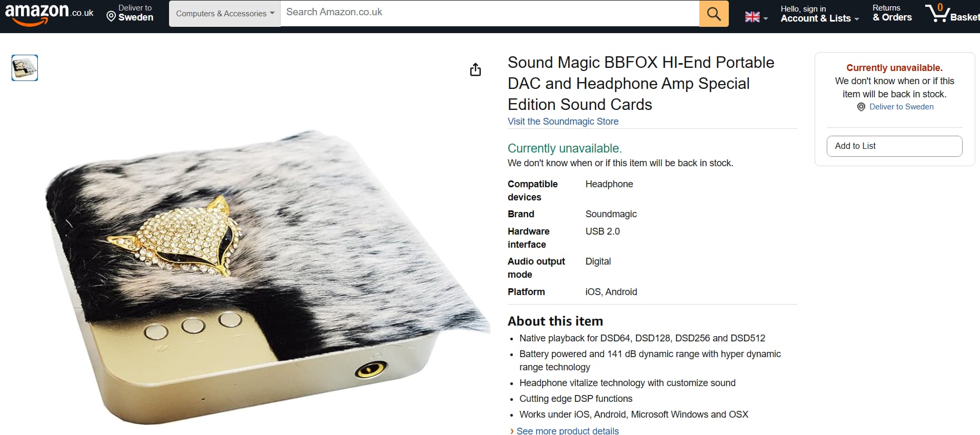Viewport: 980px width, 435px height.
Task: Click Hello, sign in text
Action: 803,8
